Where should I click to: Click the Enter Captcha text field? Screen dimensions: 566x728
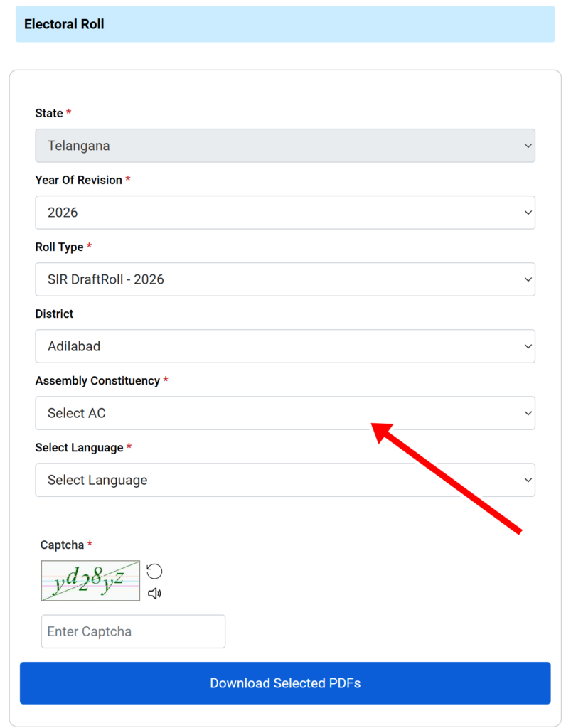pyautogui.click(x=133, y=631)
